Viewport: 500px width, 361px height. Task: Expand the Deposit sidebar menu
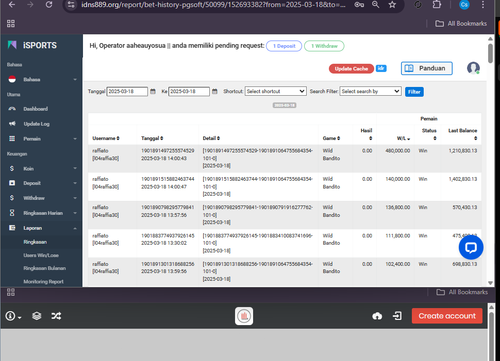42,183
